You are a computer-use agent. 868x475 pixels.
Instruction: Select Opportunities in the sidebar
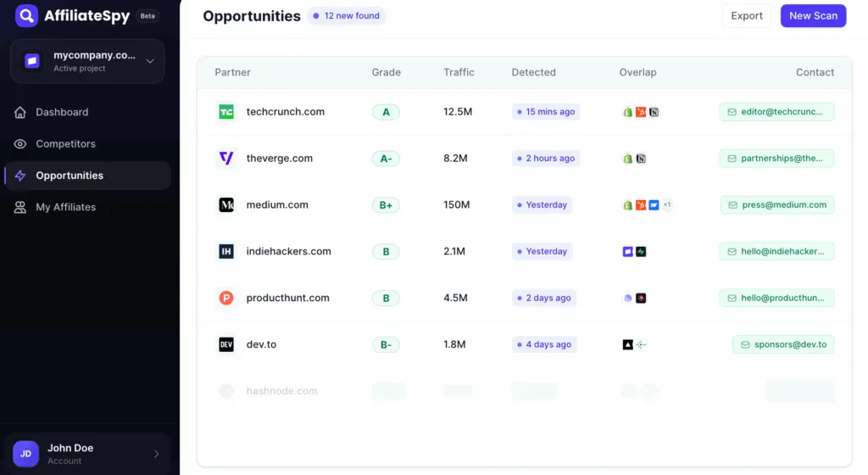87,176
